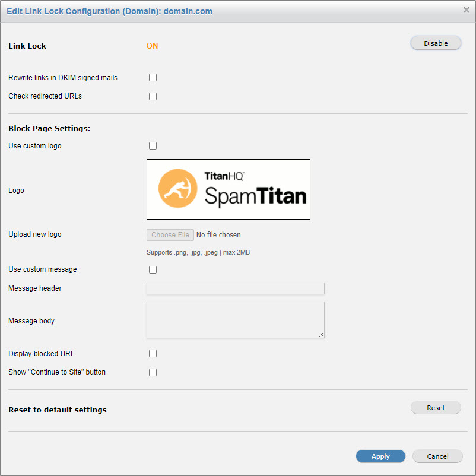Click Choose File to upload new logo
The image size is (476, 476).
tap(170, 234)
